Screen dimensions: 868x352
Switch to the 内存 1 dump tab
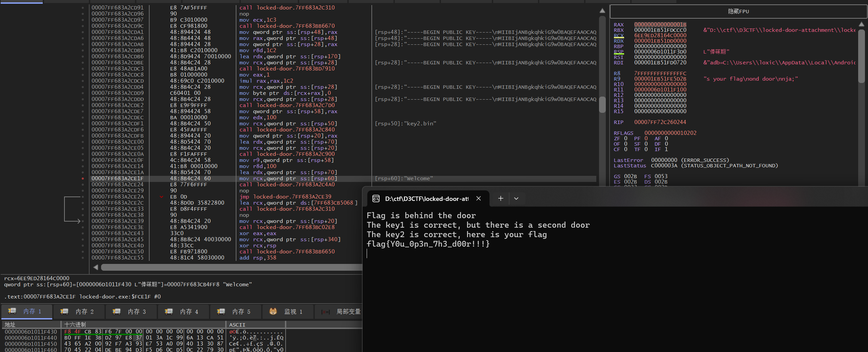click(27, 311)
